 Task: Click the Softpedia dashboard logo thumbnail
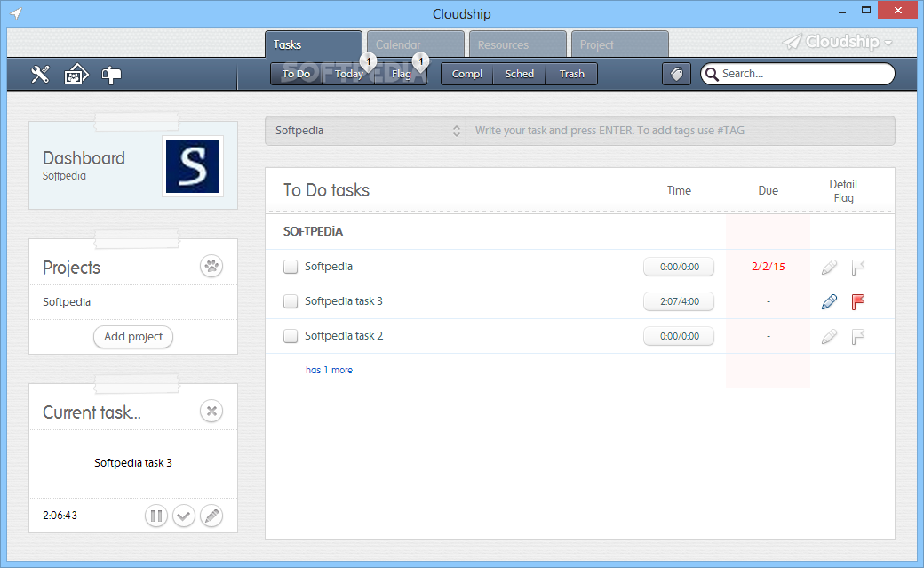tap(193, 165)
